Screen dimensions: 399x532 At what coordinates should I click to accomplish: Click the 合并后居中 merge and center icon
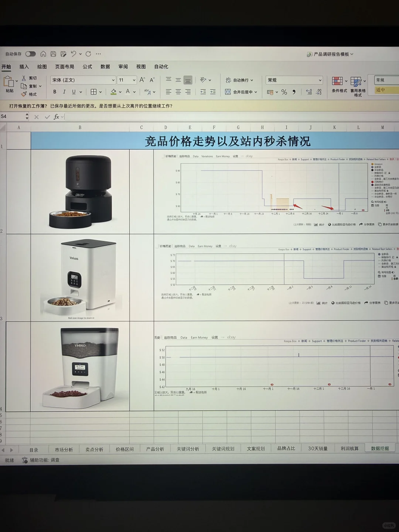click(228, 92)
